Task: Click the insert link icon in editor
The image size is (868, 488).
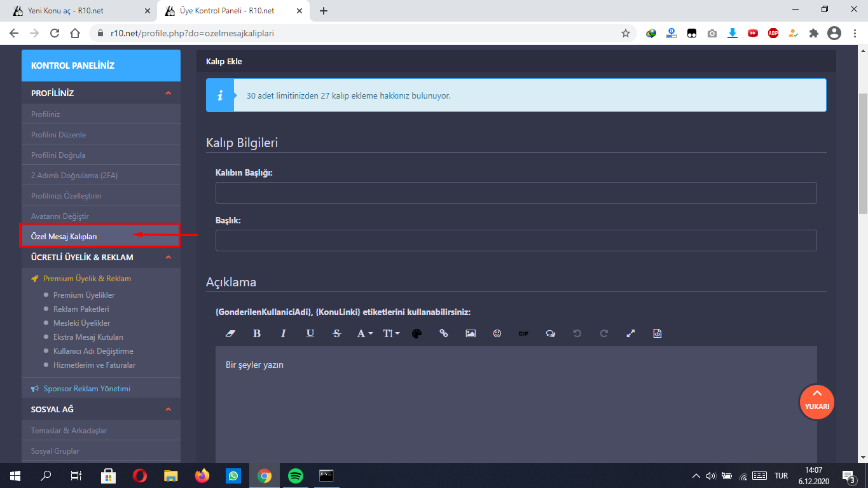Action: (x=444, y=333)
